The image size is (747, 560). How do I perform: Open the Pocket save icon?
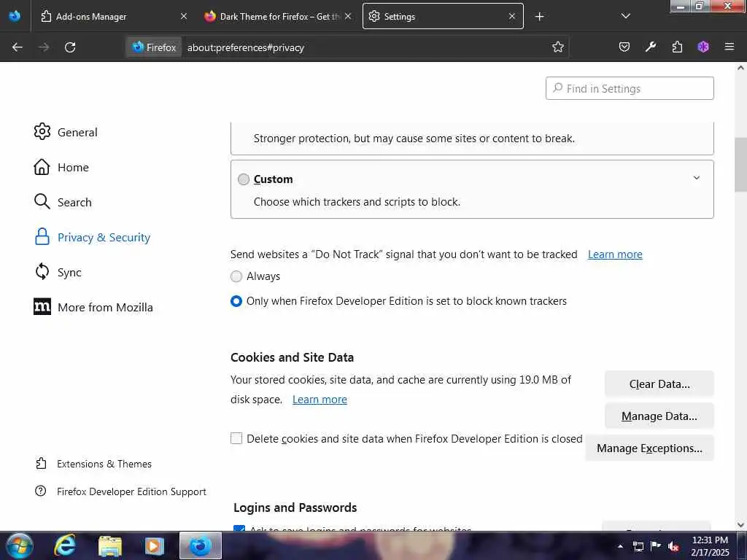pos(624,47)
